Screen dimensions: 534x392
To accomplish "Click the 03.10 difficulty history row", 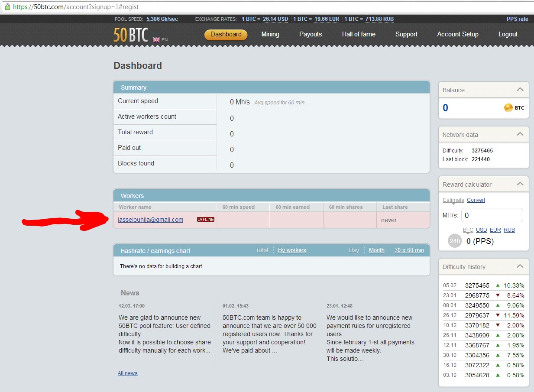I will point(483,375).
